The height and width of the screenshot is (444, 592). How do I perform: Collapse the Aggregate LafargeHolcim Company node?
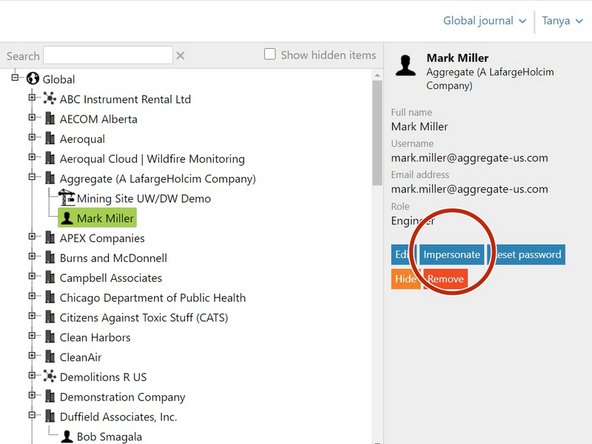click(32, 177)
